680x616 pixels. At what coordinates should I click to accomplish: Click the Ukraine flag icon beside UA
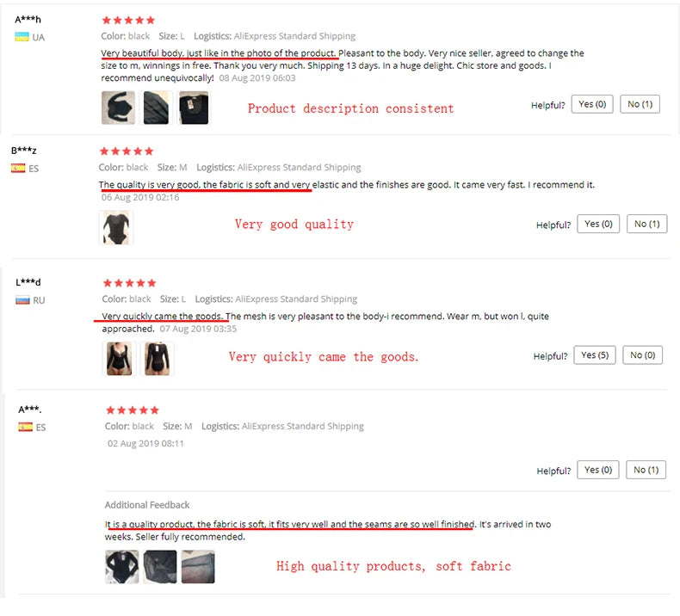22,37
